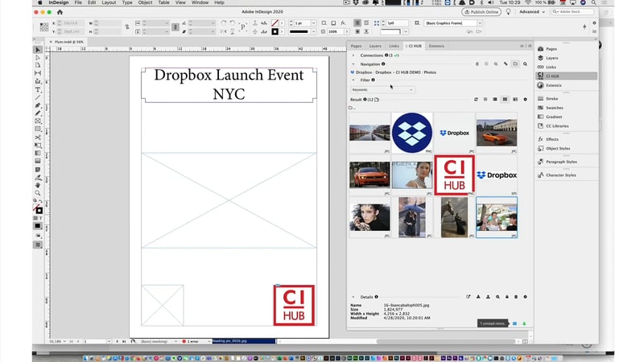Switch results to list view

(495, 99)
